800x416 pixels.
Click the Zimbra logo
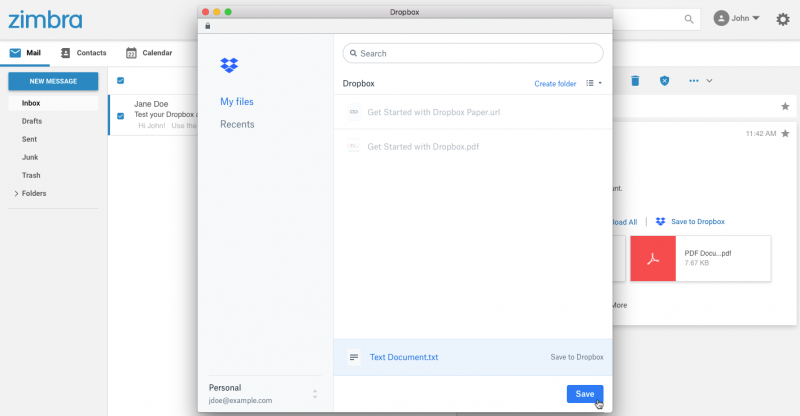pyautogui.click(x=45, y=20)
